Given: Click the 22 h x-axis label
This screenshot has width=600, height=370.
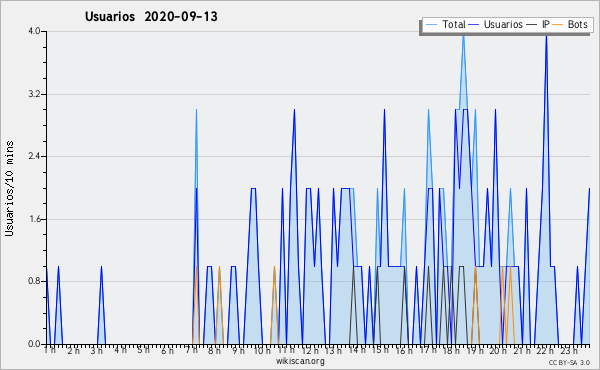Looking at the screenshot, I should click(x=545, y=350).
